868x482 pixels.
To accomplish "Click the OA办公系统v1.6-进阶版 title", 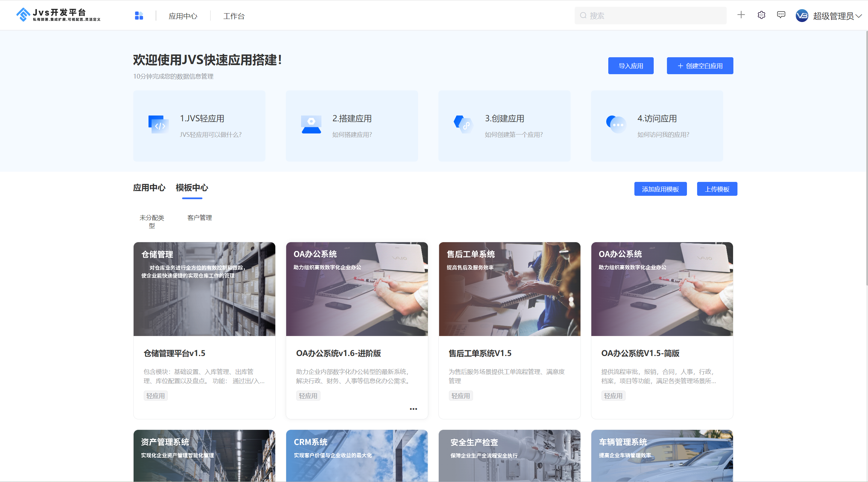I will click(x=338, y=353).
